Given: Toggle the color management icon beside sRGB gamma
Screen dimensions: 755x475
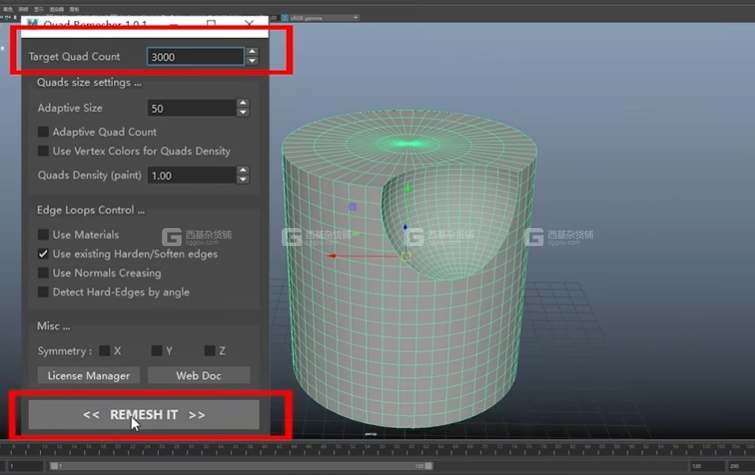Looking at the screenshot, I should click(285, 18).
